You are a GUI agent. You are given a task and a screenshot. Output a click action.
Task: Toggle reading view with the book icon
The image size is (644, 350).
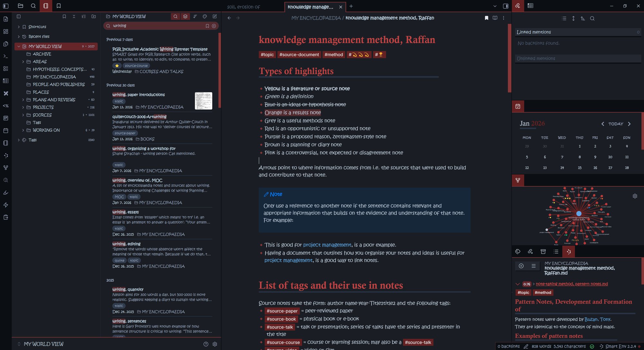coord(495,18)
